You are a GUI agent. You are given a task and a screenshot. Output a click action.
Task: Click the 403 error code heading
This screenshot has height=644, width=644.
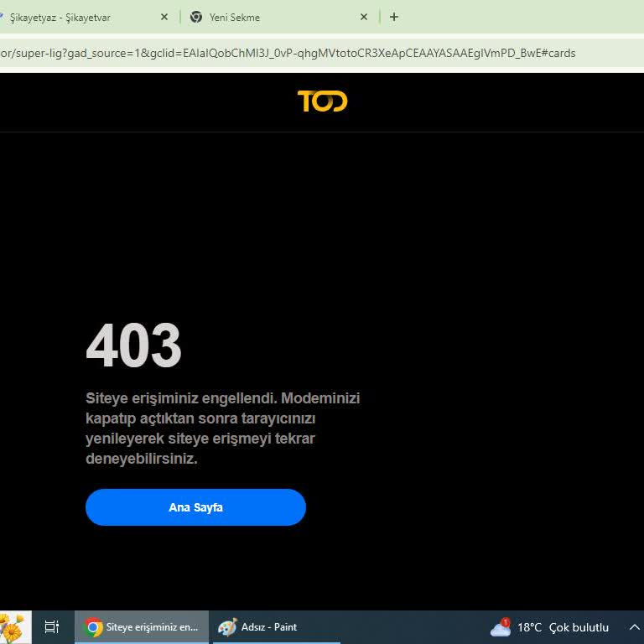tap(133, 345)
